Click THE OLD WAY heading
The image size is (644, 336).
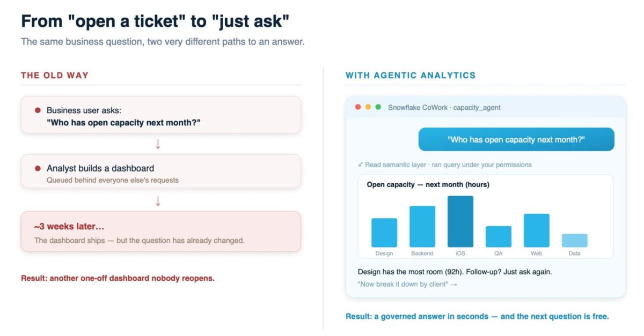[x=55, y=76]
